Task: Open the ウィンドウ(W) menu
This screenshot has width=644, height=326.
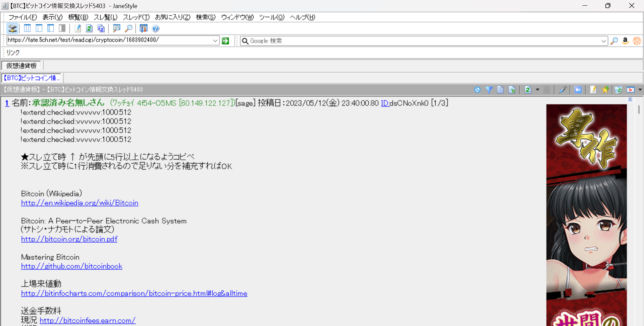Action: [x=237, y=17]
